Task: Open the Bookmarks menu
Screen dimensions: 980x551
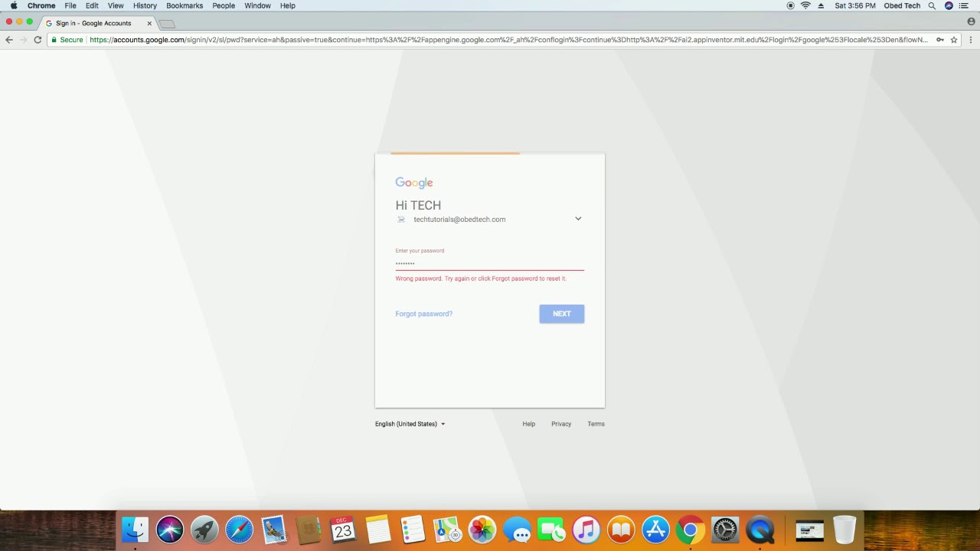Action: [185, 5]
